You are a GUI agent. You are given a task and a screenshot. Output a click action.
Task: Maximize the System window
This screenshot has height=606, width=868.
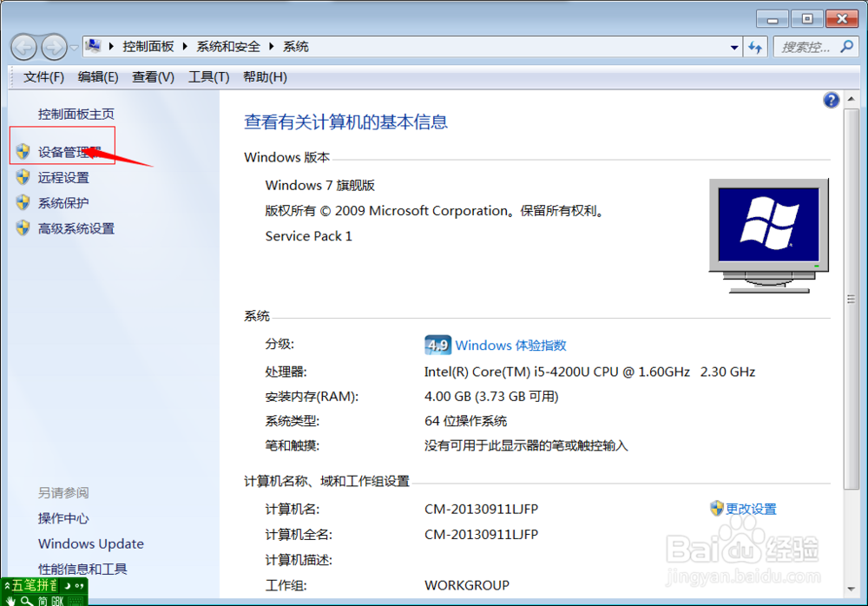807,19
